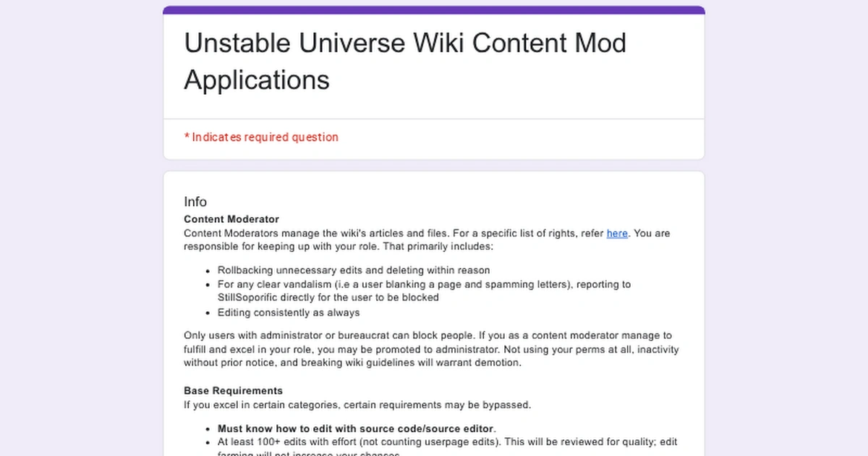
Task: Click the Info section card
Action: (x=434, y=311)
